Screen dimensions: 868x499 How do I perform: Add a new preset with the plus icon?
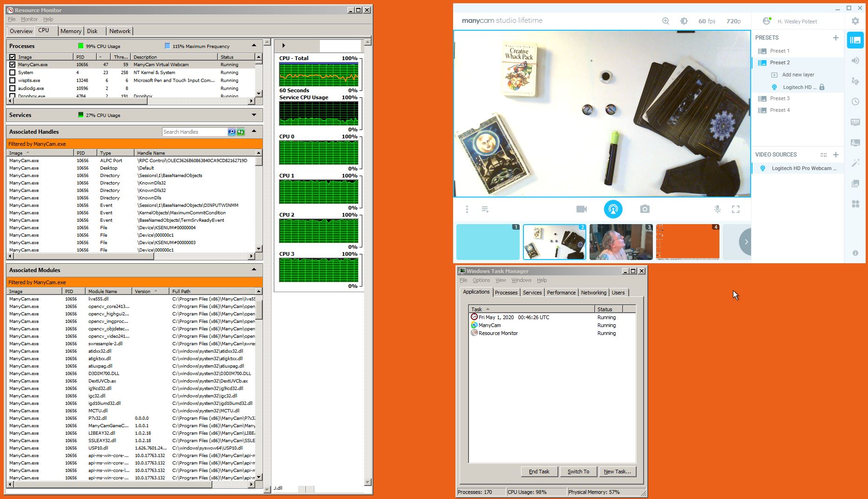836,38
